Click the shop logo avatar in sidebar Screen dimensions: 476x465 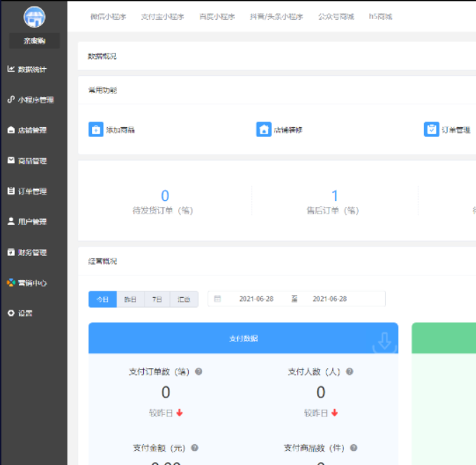coord(34,17)
